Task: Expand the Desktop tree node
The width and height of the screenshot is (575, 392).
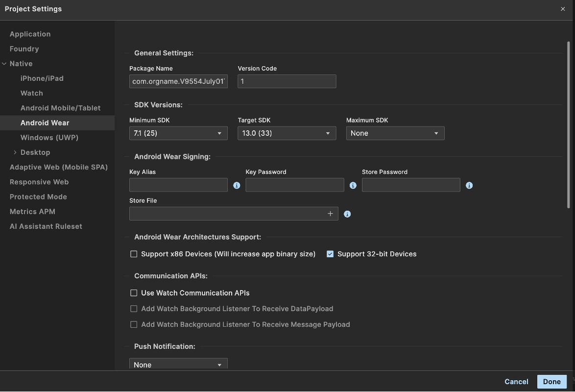Action: (15, 152)
